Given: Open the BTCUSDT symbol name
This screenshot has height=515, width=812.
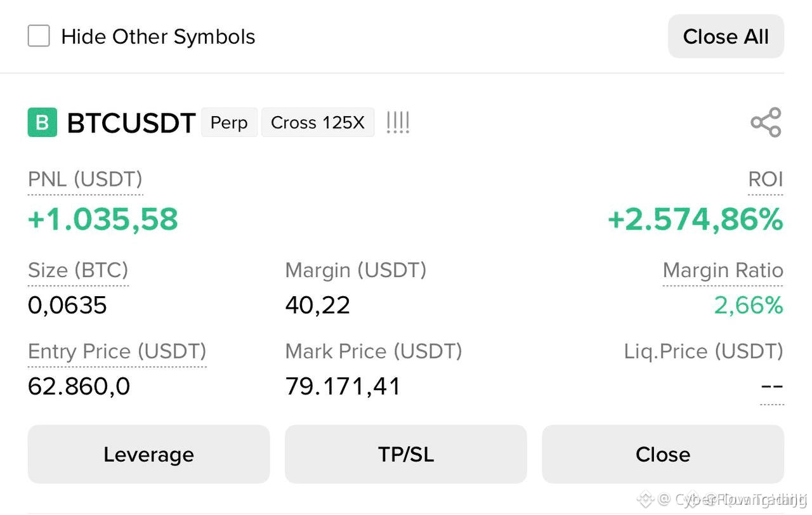Looking at the screenshot, I should [131, 123].
